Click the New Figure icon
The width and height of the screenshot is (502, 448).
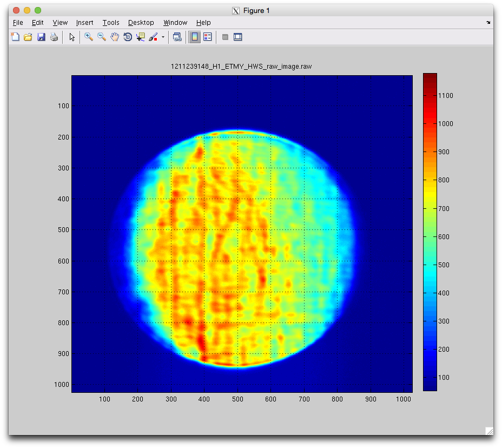tap(15, 37)
